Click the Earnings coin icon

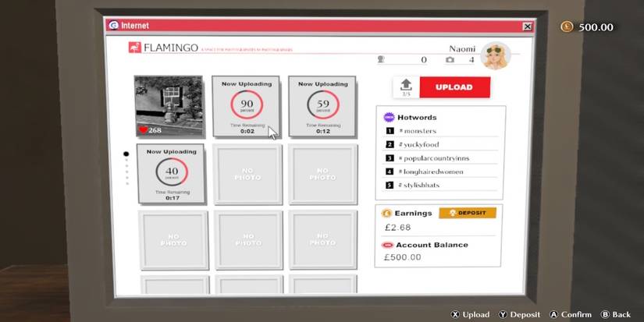[x=386, y=213]
